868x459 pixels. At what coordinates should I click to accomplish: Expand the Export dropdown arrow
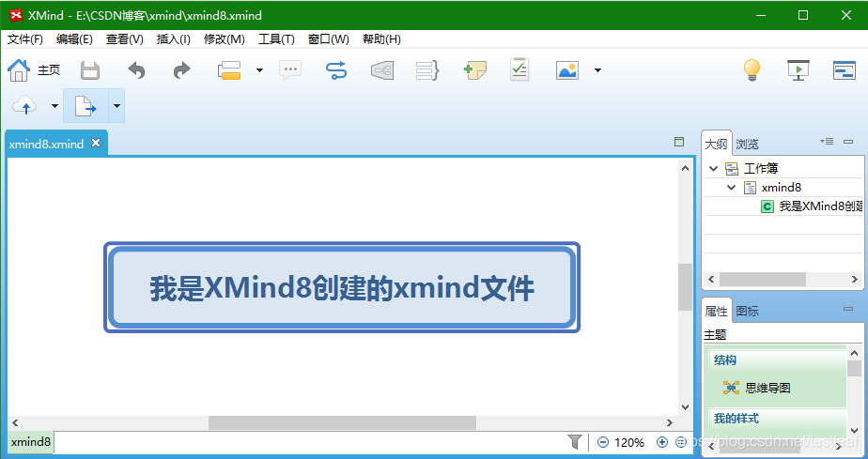116,106
